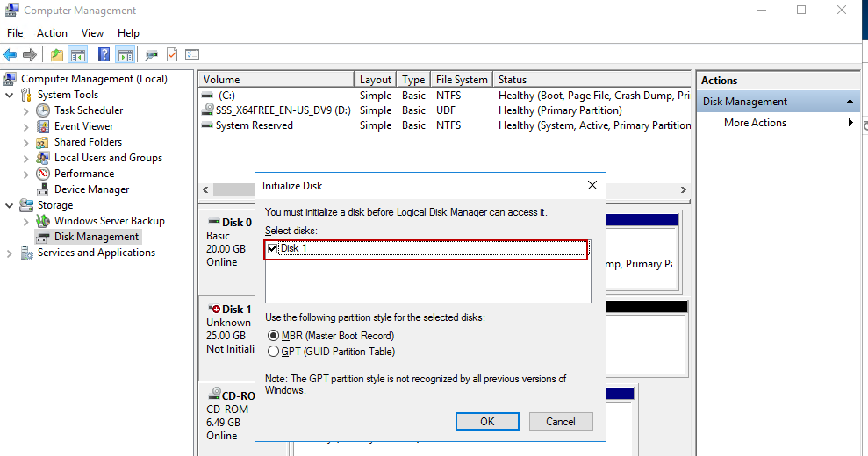
Task: Click the Up one level folder icon
Action: (56, 54)
